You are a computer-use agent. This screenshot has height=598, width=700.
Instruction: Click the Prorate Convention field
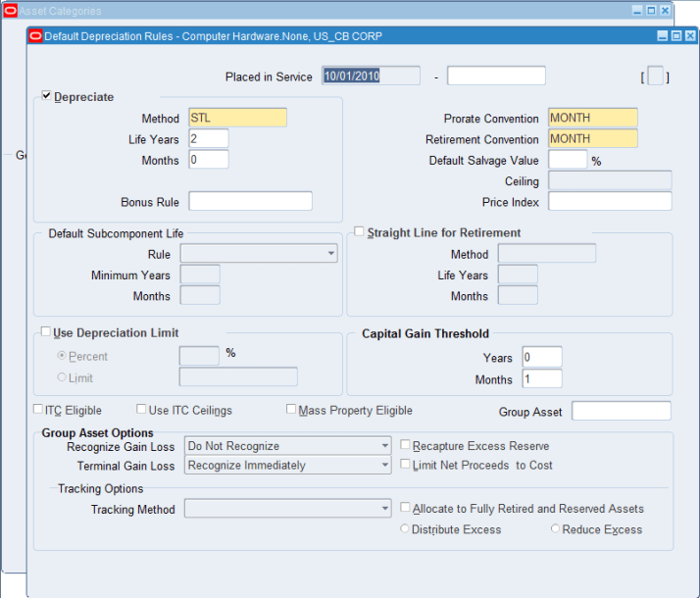point(592,118)
